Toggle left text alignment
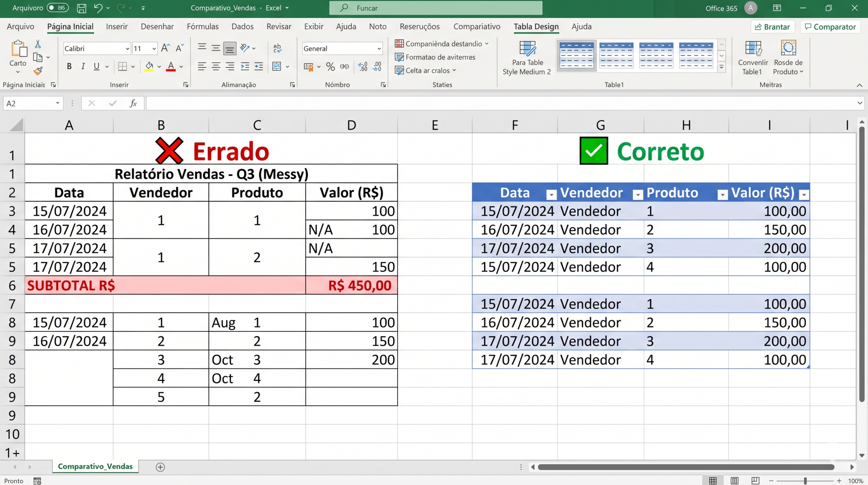This screenshot has width=868, height=485. (202, 67)
